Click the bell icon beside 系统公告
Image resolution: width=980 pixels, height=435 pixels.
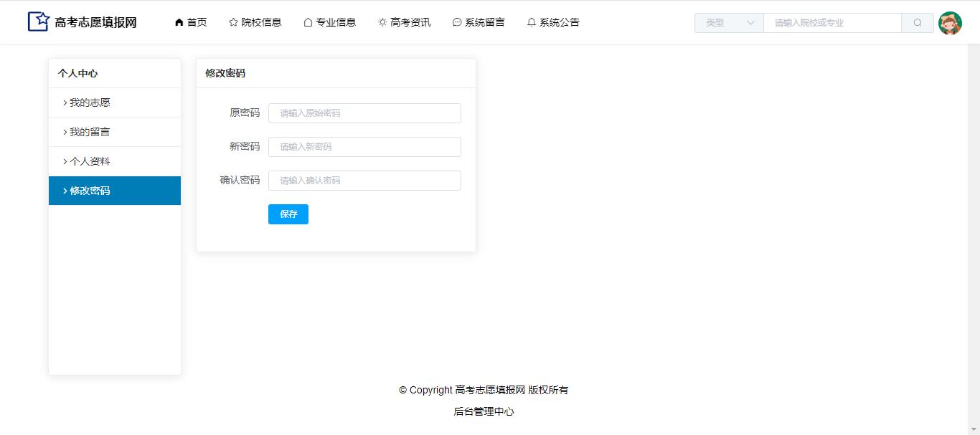(532, 22)
